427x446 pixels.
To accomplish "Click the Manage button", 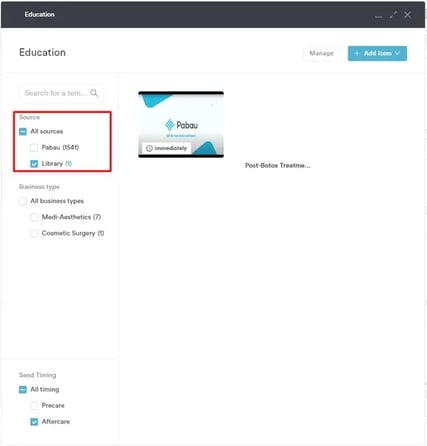I will [x=321, y=53].
